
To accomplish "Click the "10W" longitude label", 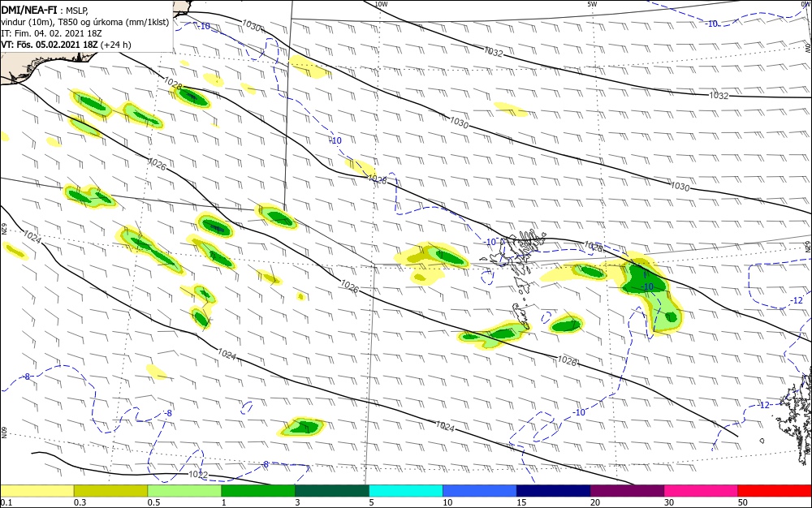I will pos(381,4).
